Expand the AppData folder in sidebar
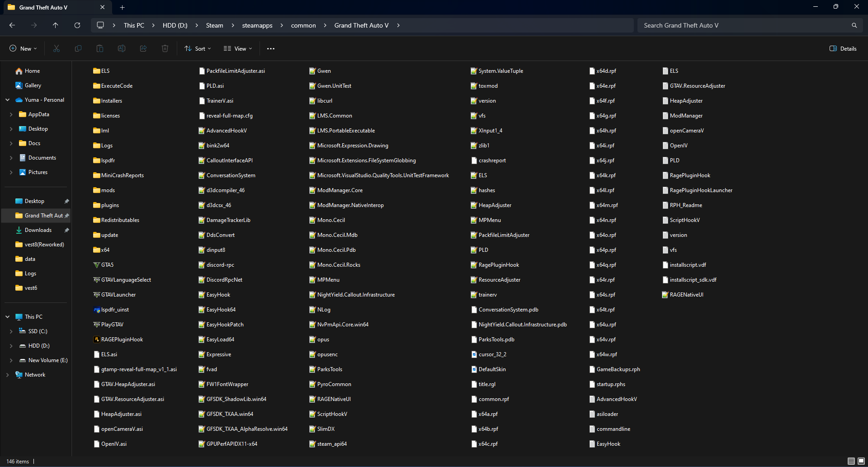 (11, 114)
